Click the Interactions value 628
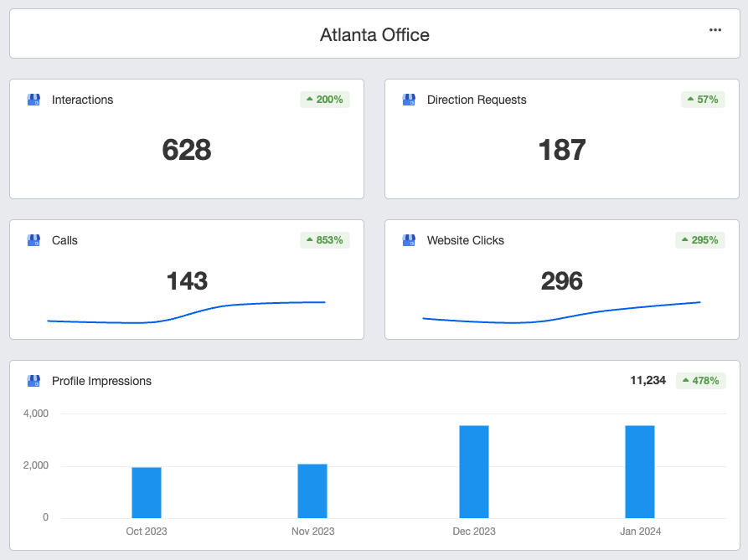The image size is (748, 560). [x=187, y=150]
